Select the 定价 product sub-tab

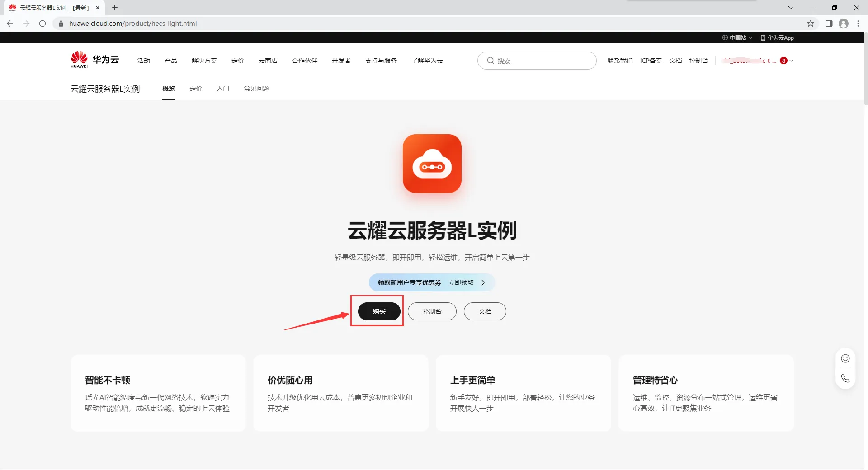tap(196, 89)
